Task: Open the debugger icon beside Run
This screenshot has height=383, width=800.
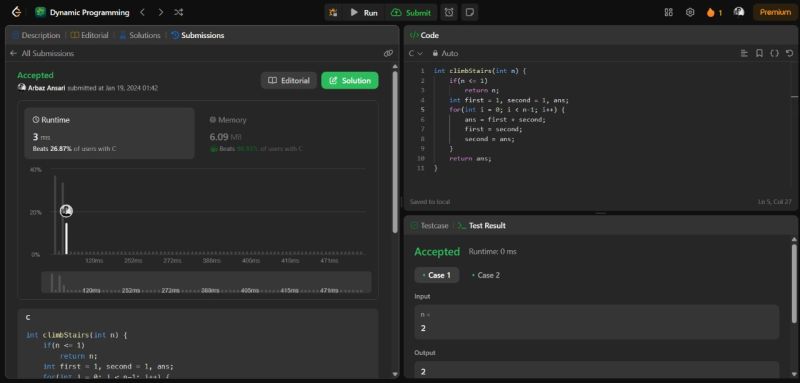Action: pyautogui.click(x=333, y=13)
